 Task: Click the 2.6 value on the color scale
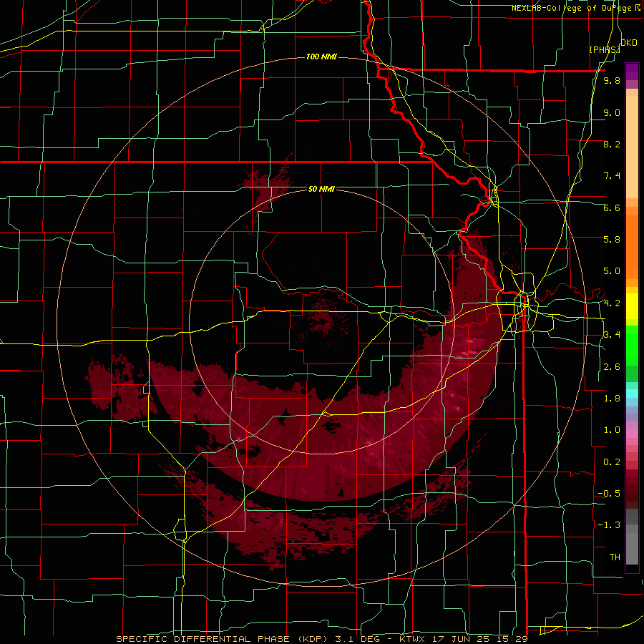coord(612,367)
